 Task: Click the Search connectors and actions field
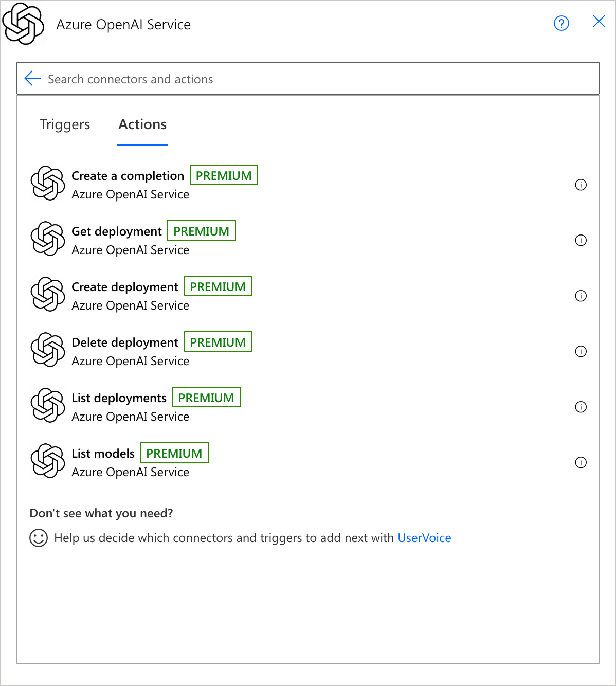tap(308, 78)
